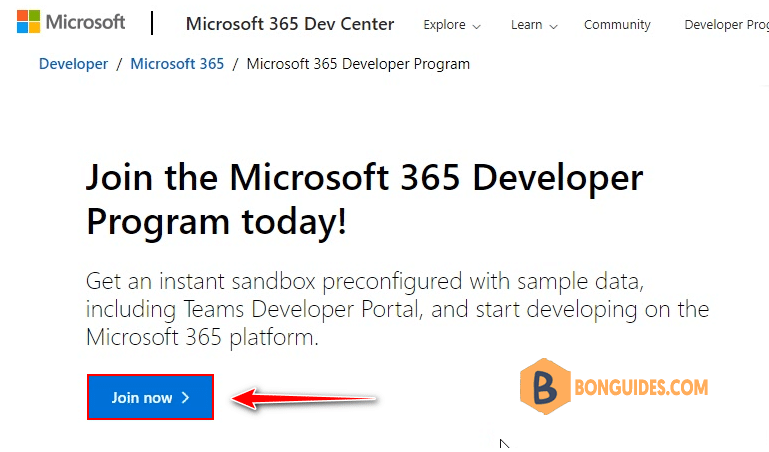
Task: Select the Developer Program nav item
Action: [x=726, y=25]
